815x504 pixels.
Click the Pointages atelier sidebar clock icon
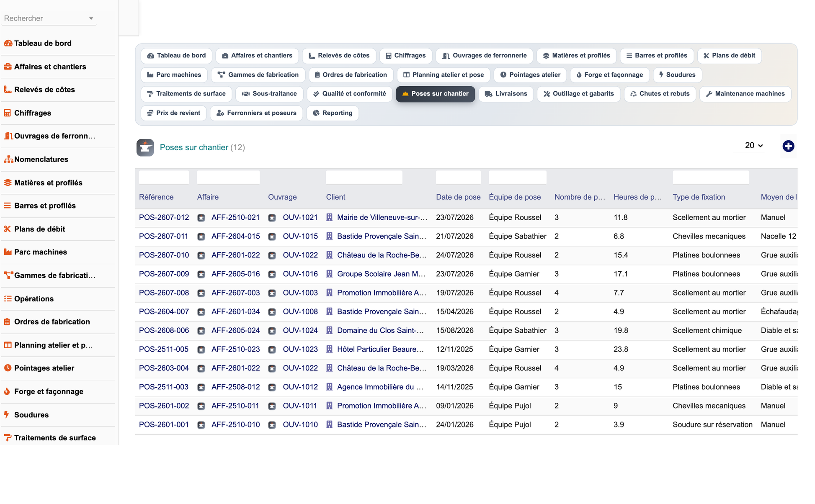pos(8,368)
